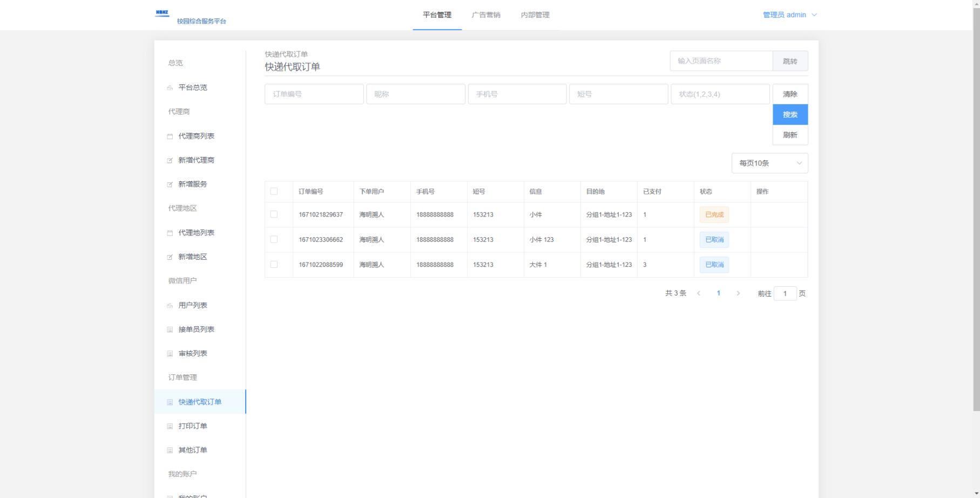The height and width of the screenshot is (498, 980).
Task: Select the checkbox for order 1671022088599
Action: [x=274, y=264]
